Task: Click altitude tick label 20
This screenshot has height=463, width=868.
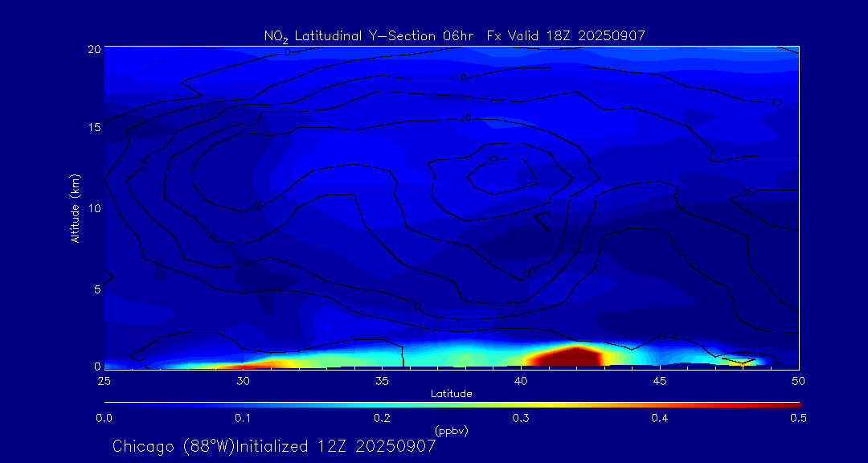Action: pos(93,48)
